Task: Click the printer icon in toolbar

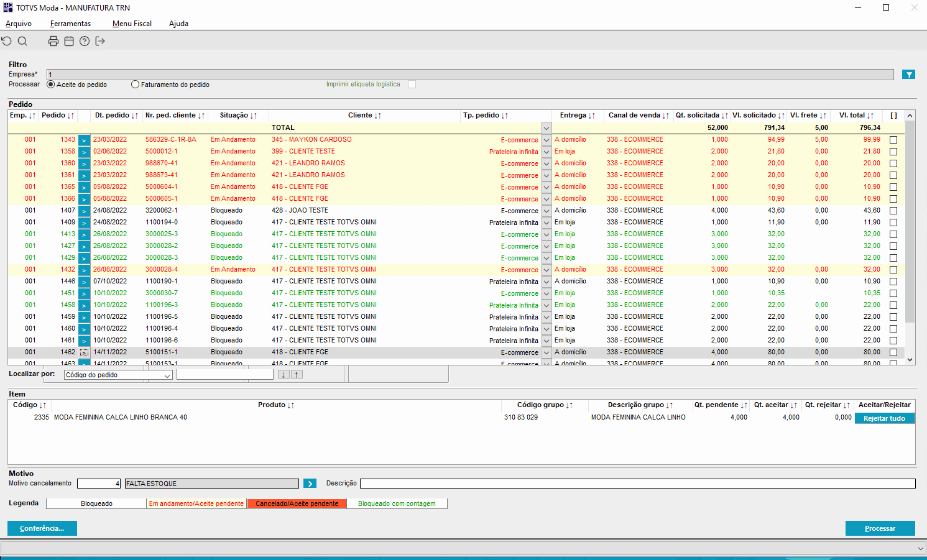Action: tap(53, 41)
